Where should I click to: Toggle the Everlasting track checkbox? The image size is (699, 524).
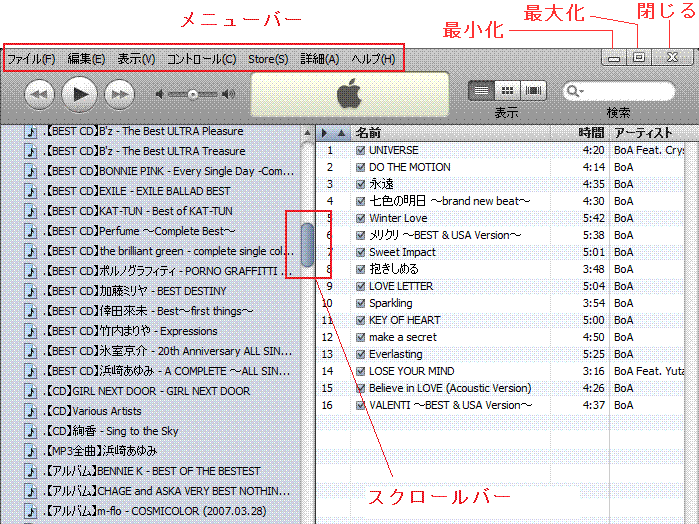pos(361,354)
